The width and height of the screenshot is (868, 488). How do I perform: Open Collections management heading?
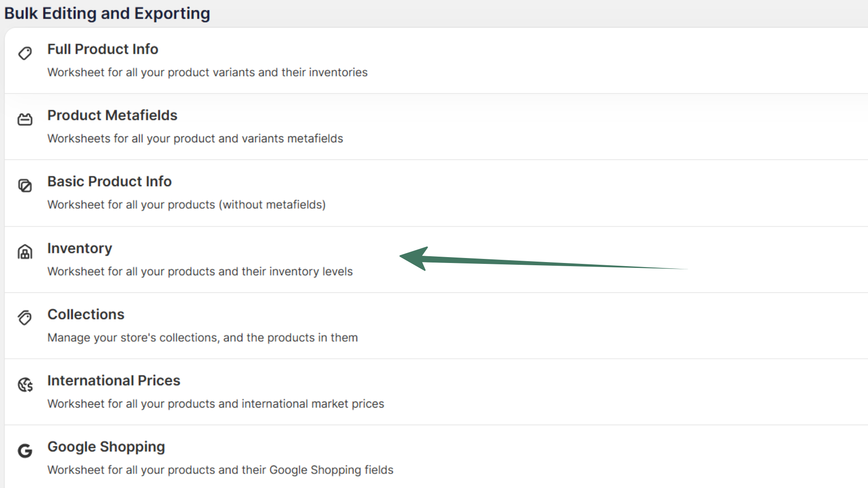[86, 314]
